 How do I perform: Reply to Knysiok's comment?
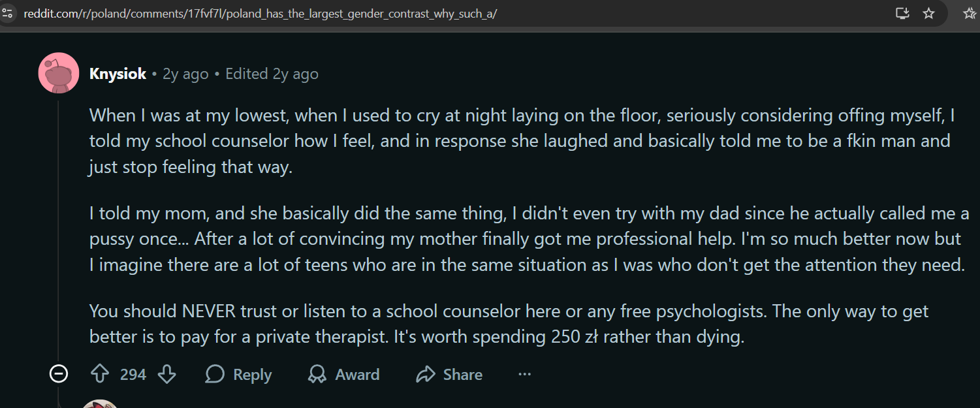(x=238, y=374)
